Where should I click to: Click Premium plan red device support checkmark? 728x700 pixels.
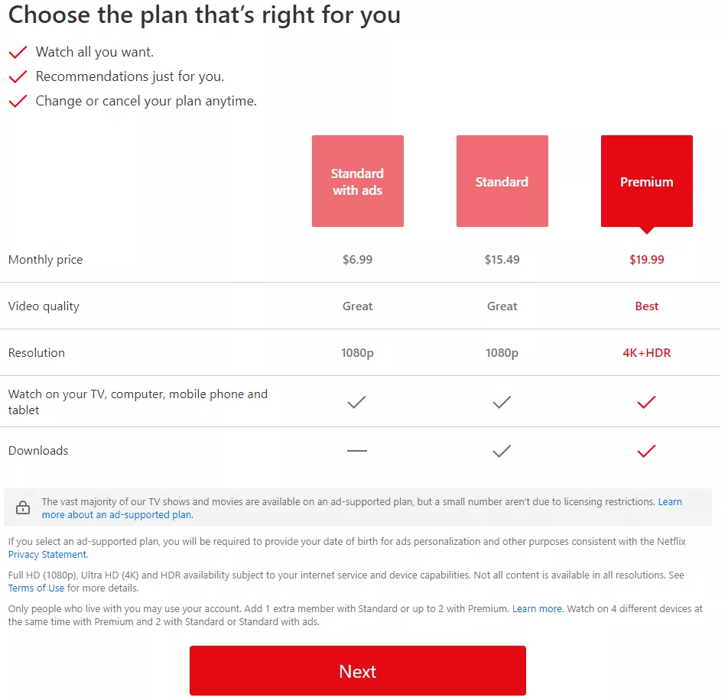(x=646, y=402)
